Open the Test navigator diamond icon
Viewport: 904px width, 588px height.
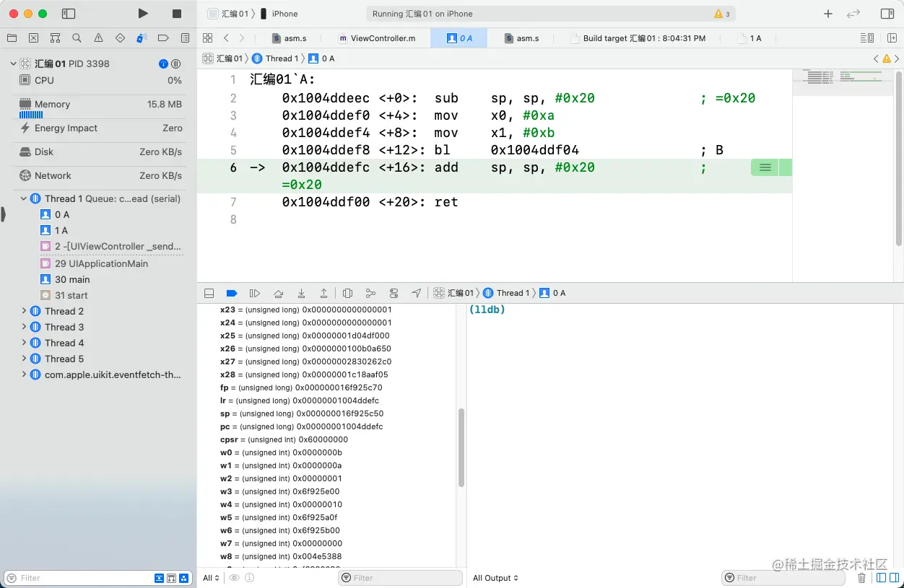coord(120,38)
